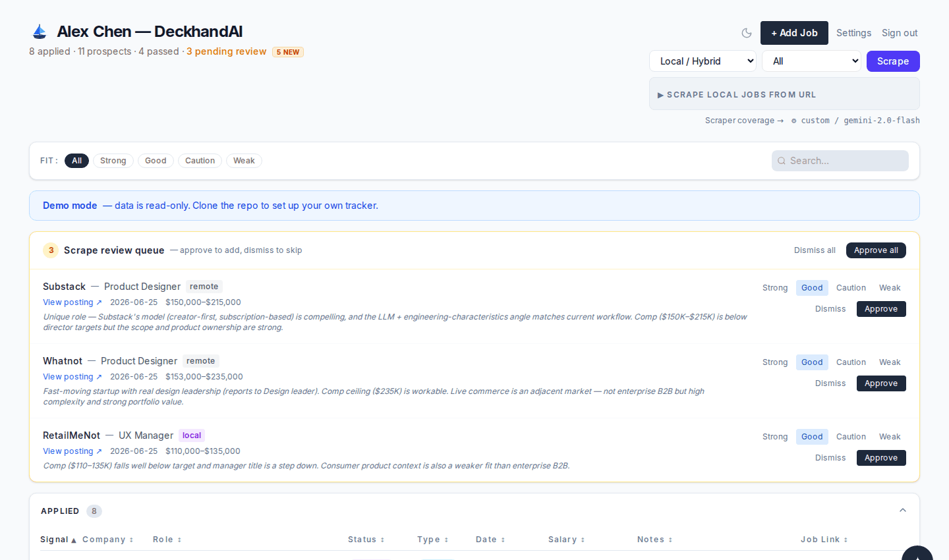Filter fit by Strong
949x560 pixels.
[113, 161]
